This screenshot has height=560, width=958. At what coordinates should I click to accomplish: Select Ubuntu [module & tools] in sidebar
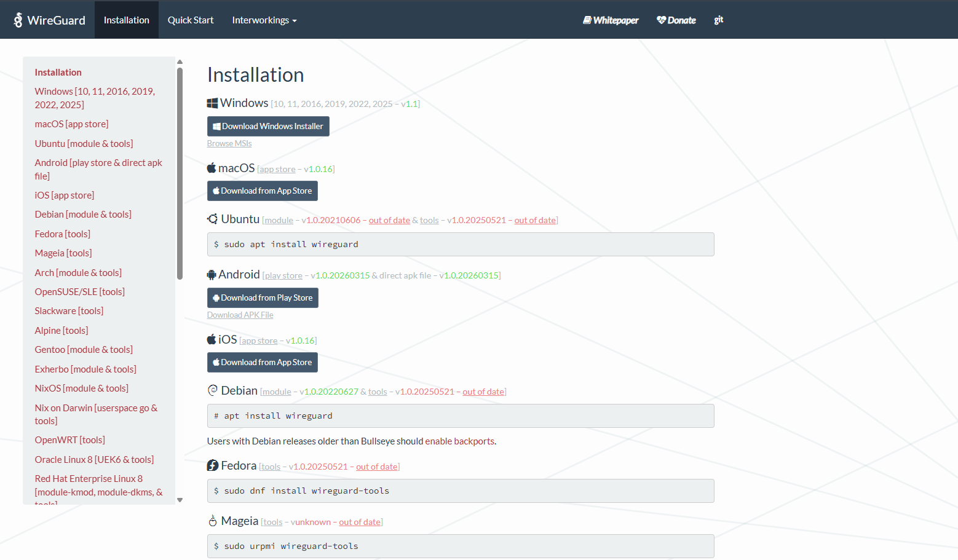click(x=84, y=143)
